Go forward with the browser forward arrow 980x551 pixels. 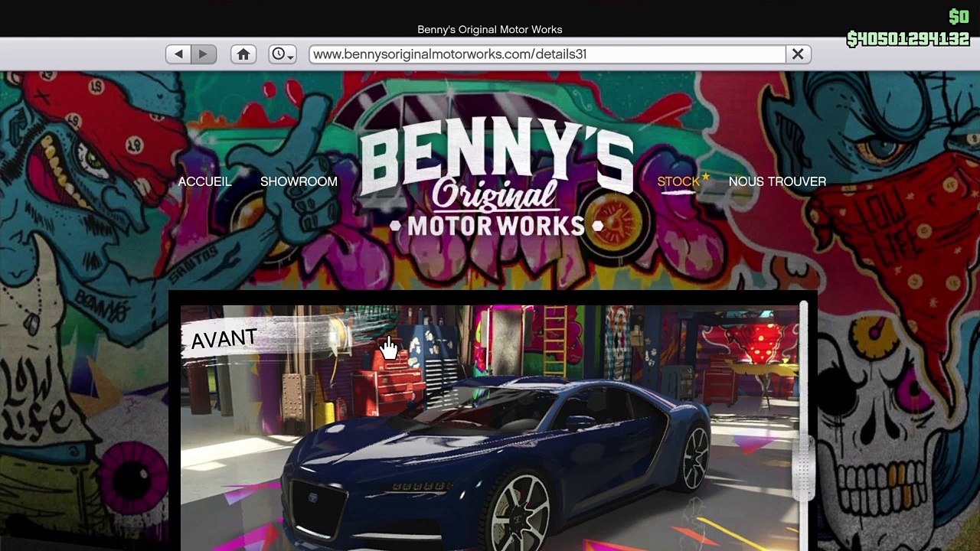coord(204,54)
